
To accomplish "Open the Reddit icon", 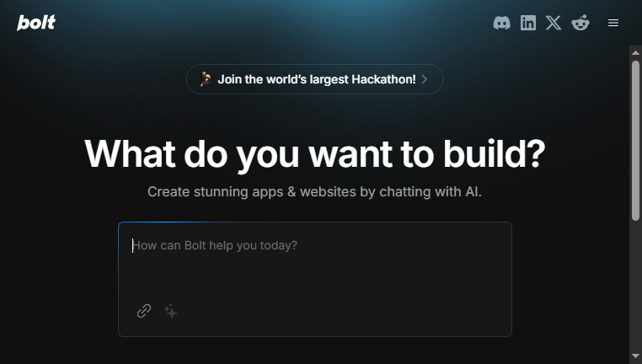I will 580,23.
